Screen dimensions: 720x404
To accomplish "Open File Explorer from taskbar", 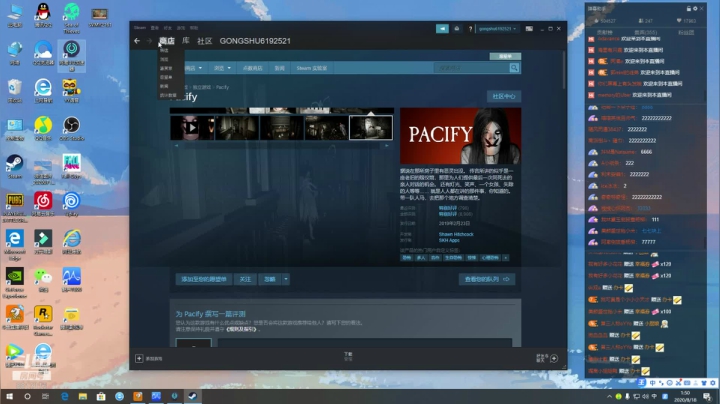I will [83, 396].
